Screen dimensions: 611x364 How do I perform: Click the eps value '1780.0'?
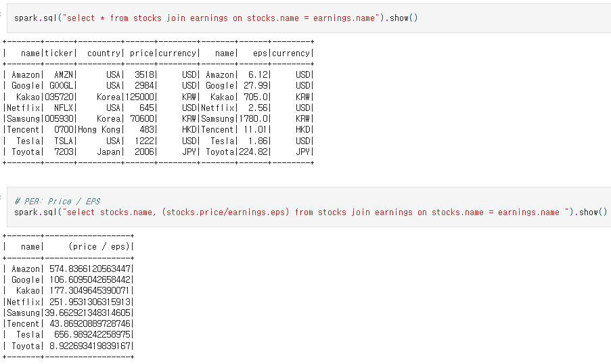(x=254, y=119)
